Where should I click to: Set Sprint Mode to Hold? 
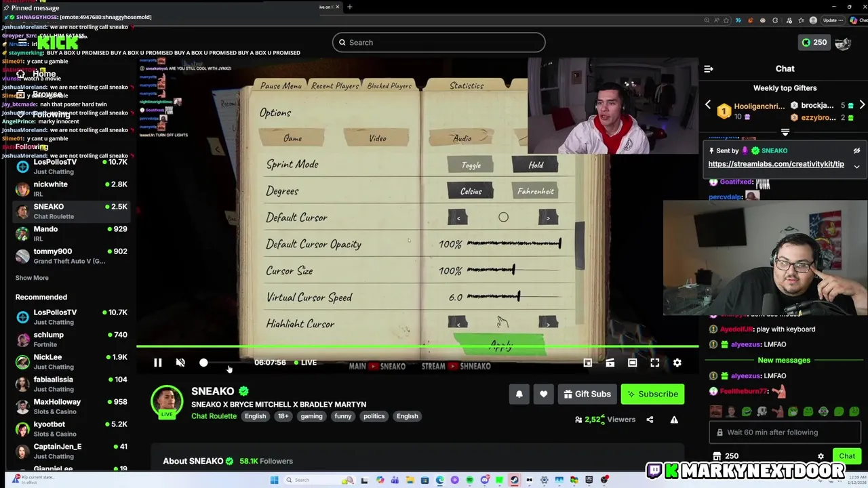point(536,165)
